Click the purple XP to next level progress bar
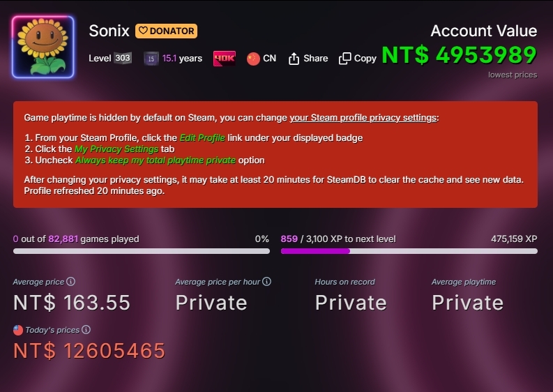The image size is (553, 392). coord(409,251)
